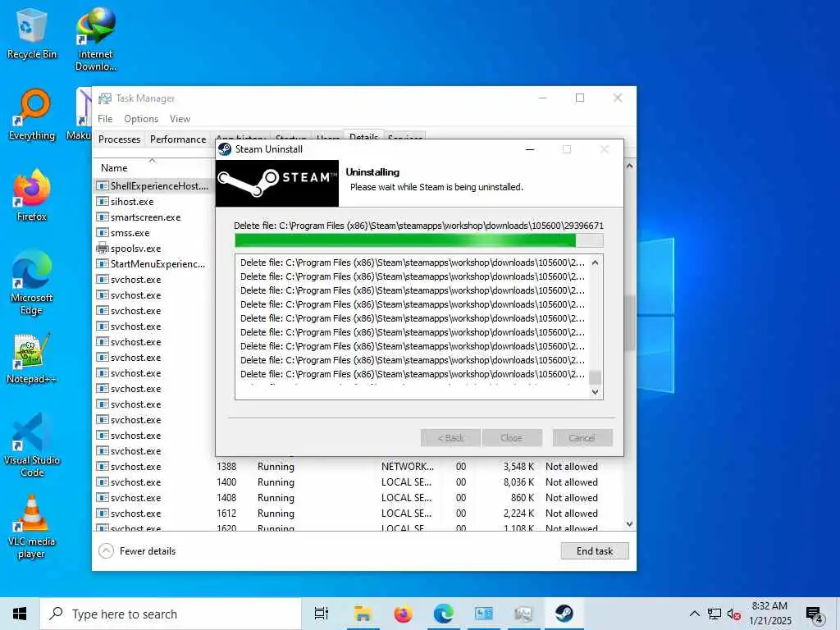
Task: Select the Visual Studio Code desktop shortcut
Action: click(32, 445)
